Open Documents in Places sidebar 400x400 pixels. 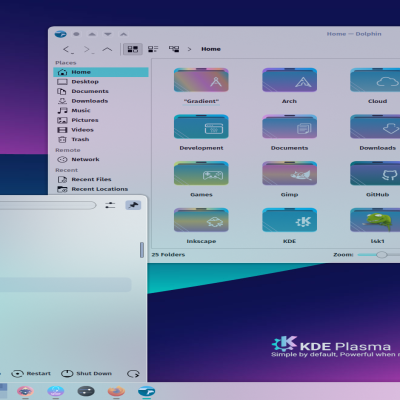(101, 91)
